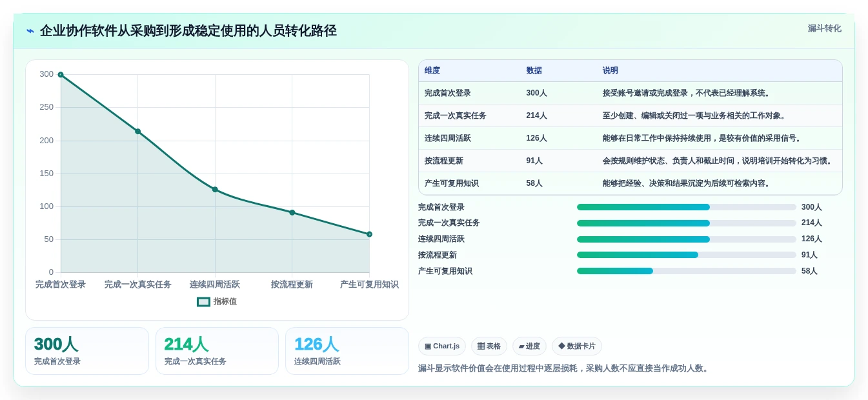
Task: Click chart data point for 产生可复用知识
Action: pyautogui.click(x=369, y=234)
